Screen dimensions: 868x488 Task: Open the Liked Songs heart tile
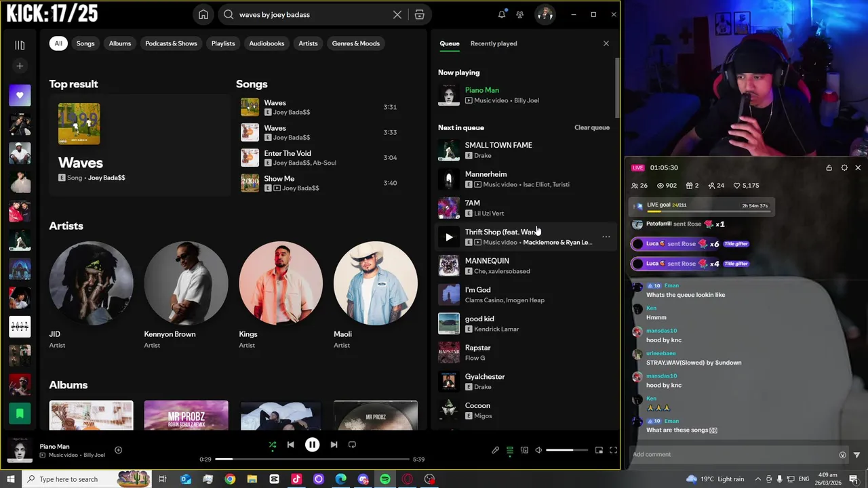(x=20, y=96)
